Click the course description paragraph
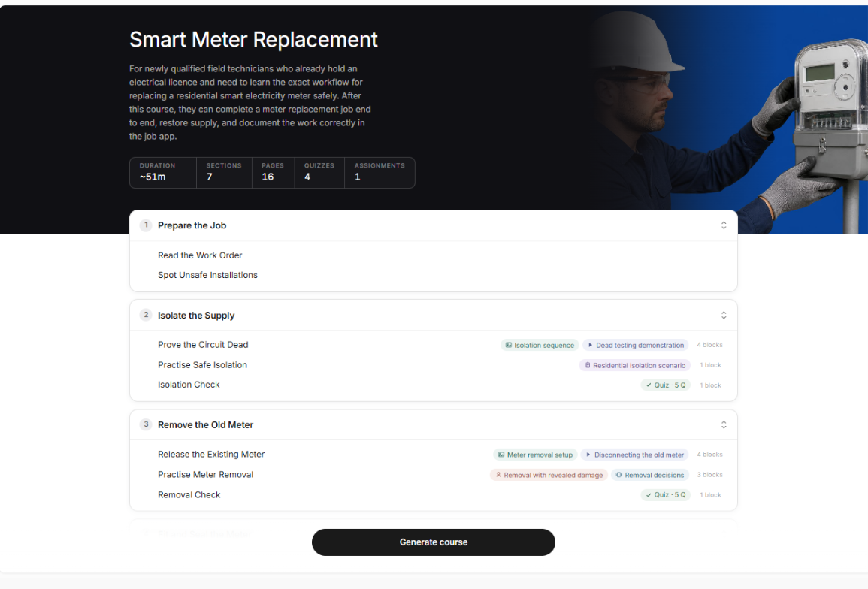The image size is (868, 589). [x=250, y=102]
